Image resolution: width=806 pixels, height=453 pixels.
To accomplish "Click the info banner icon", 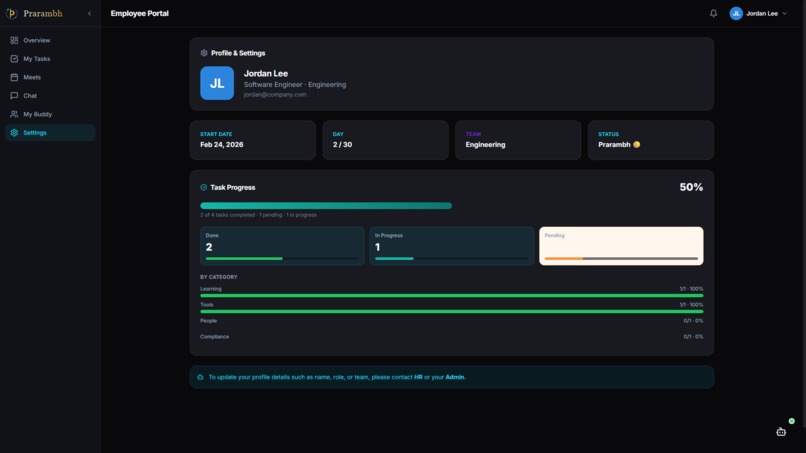I will point(200,377).
